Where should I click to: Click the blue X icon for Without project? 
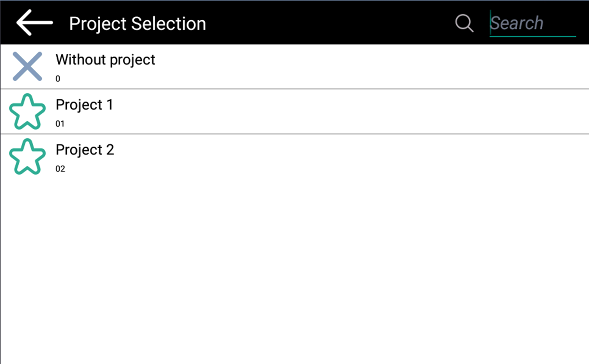(27, 66)
